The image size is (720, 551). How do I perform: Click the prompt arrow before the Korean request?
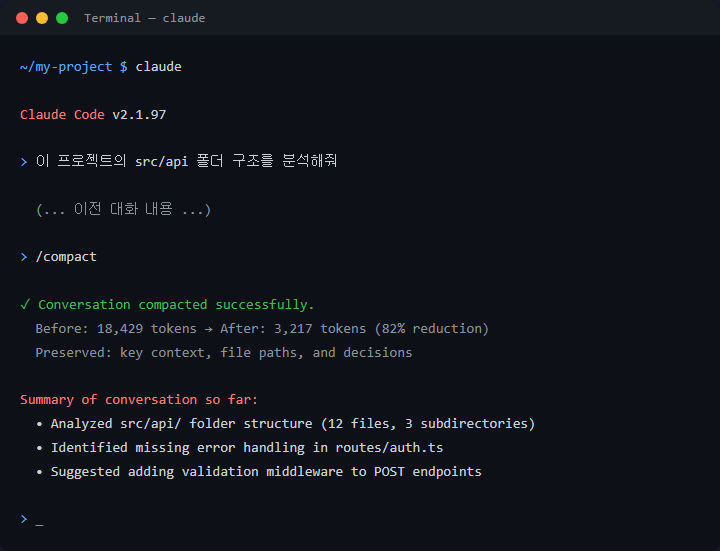coord(24,162)
